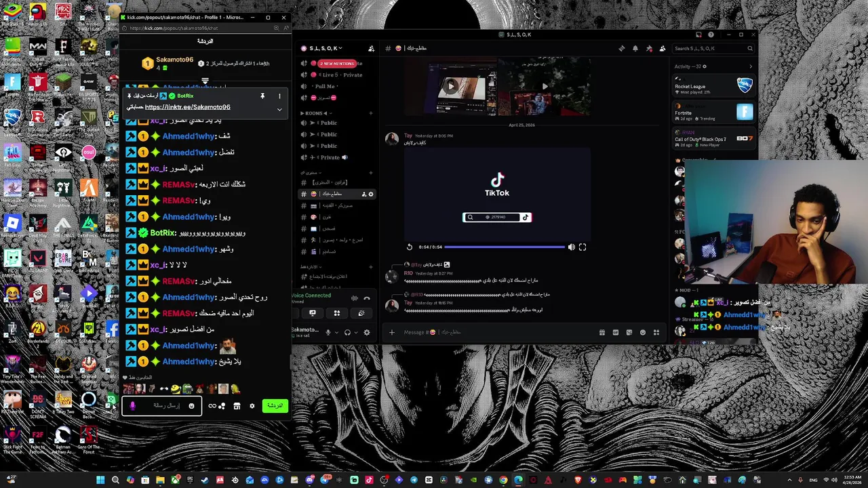
Task: Open the shop icon below Kick chat
Action: click(237, 406)
